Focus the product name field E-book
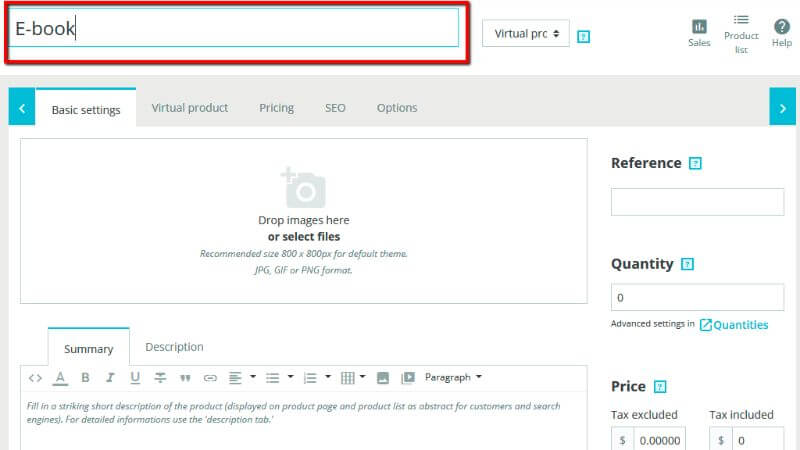Image resolution: width=800 pixels, height=450 pixels. click(234, 29)
